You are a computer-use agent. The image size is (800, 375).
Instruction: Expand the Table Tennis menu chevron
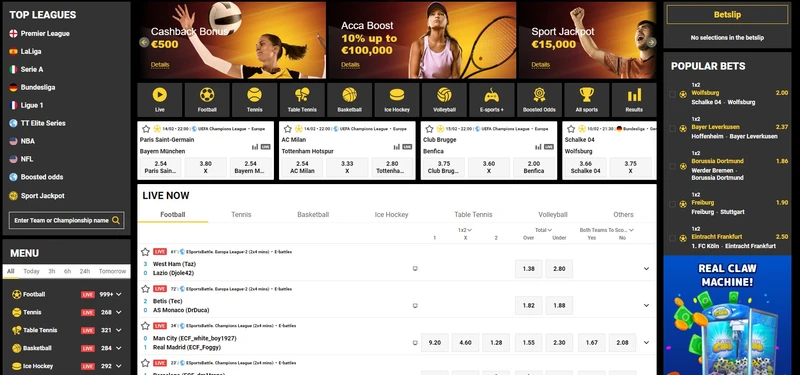coord(119,330)
